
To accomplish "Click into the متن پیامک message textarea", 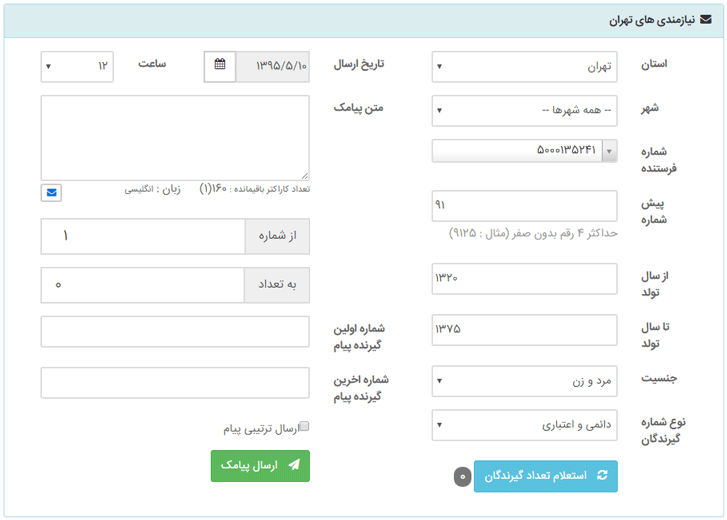I will 175,138.
